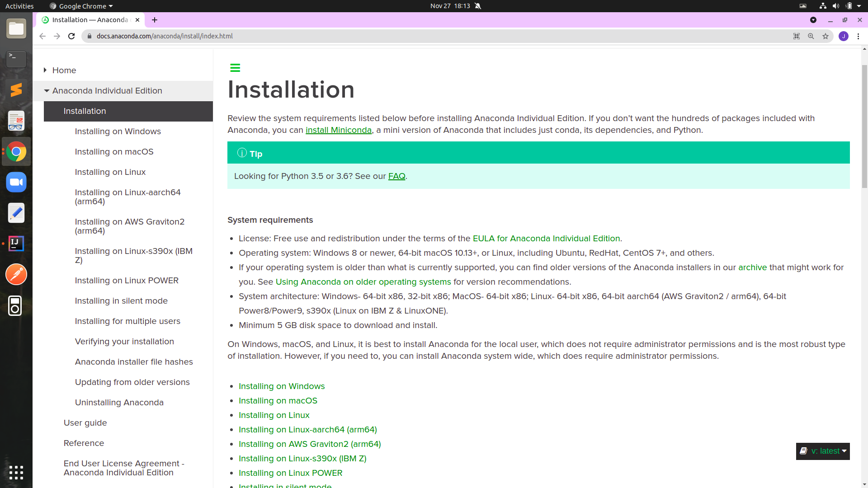
Task: Bookmark this page with the star icon
Action: click(x=826, y=36)
